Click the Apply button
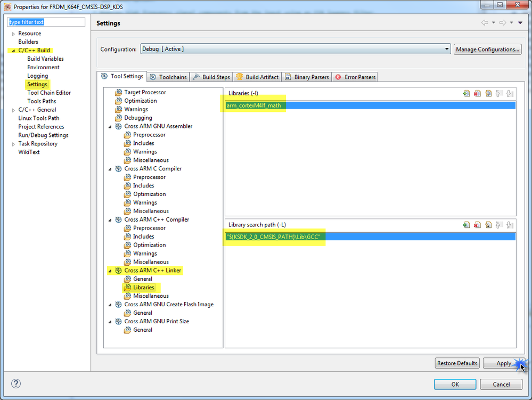This screenshot has width=532, height=400. click(x=503, y=363)
